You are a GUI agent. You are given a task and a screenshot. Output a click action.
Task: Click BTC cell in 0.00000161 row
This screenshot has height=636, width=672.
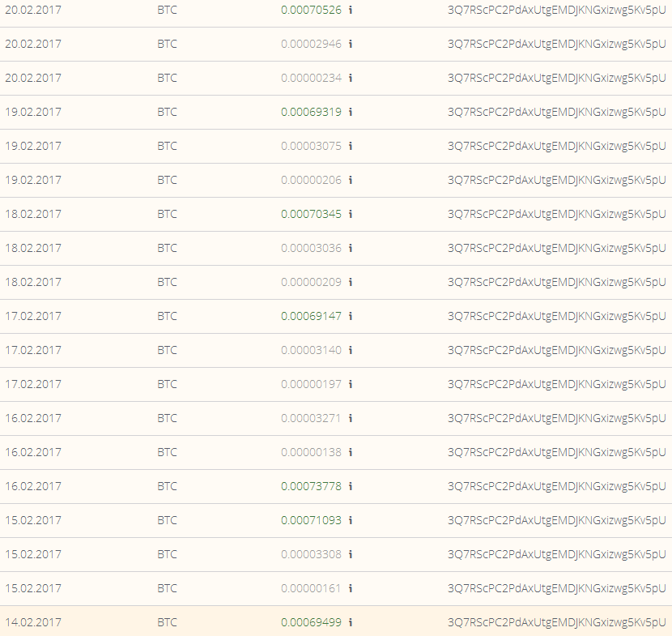[x=167, y=588]
